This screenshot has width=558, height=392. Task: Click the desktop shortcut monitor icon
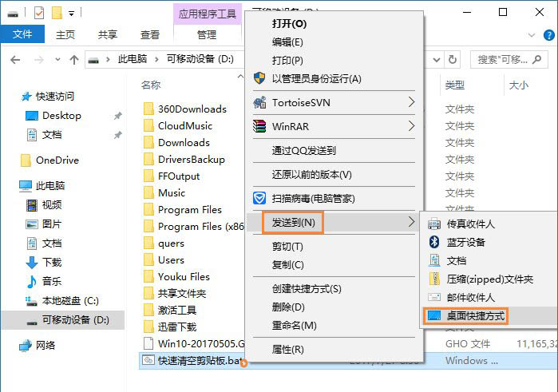pos(434,316)
